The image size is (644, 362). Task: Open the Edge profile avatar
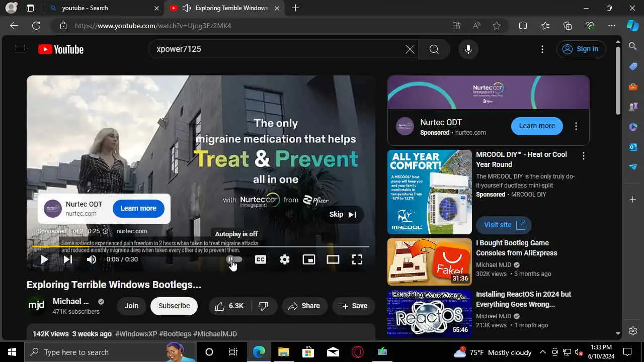11,8
